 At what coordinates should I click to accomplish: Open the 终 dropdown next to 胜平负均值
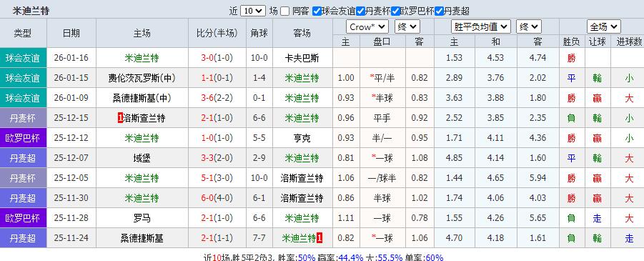(x=529, y=27)
